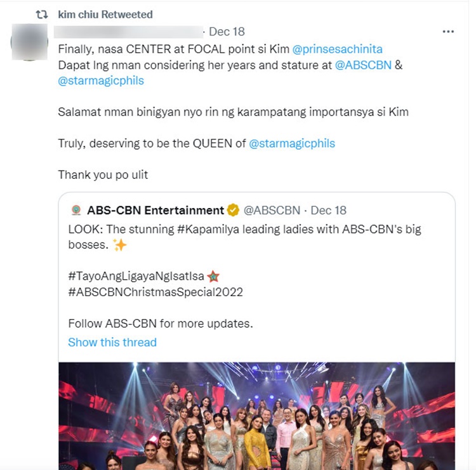
Task: Open the blue @ABSCBN mention in main tweet
Action: pos(363,65)
